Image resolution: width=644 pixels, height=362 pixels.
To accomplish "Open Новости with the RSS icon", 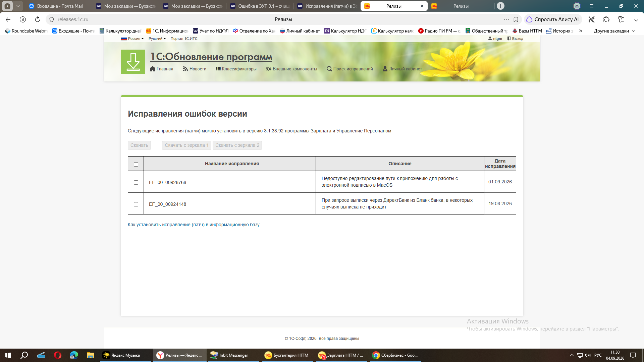I will click(x=195, y=69).
